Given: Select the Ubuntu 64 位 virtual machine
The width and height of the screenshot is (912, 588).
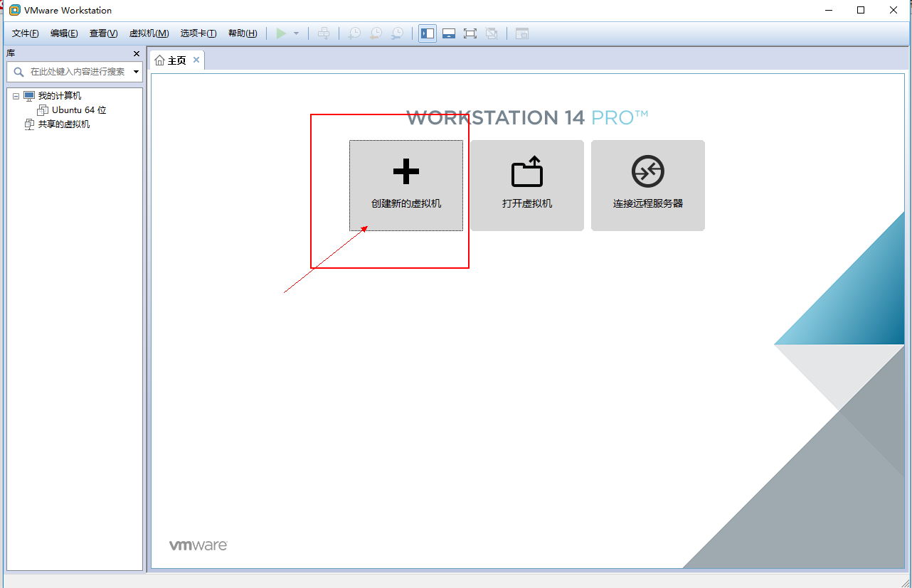Looking at the screenshot, I should click(x=79, y=110).
